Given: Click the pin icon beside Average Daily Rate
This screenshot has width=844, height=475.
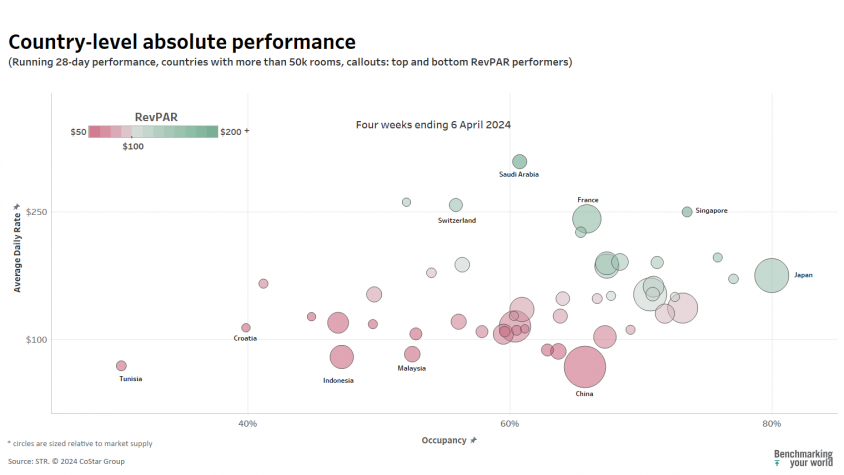Looking at the screenshot, I should tap(17, 207).
